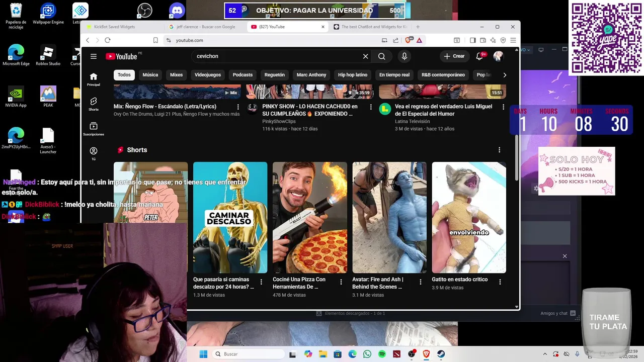Select the R&B contemporáneo chip

[443, 75]
